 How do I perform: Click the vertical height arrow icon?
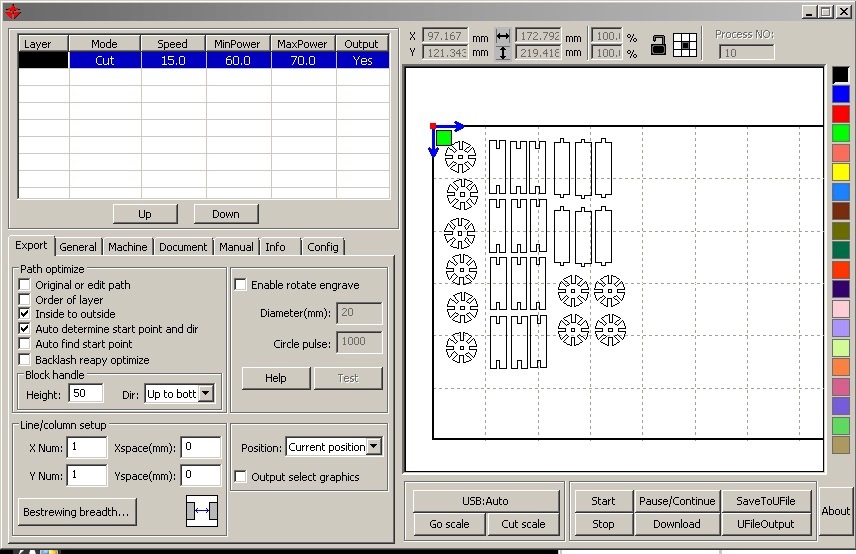pyautogui.click(x=503, y=53)
